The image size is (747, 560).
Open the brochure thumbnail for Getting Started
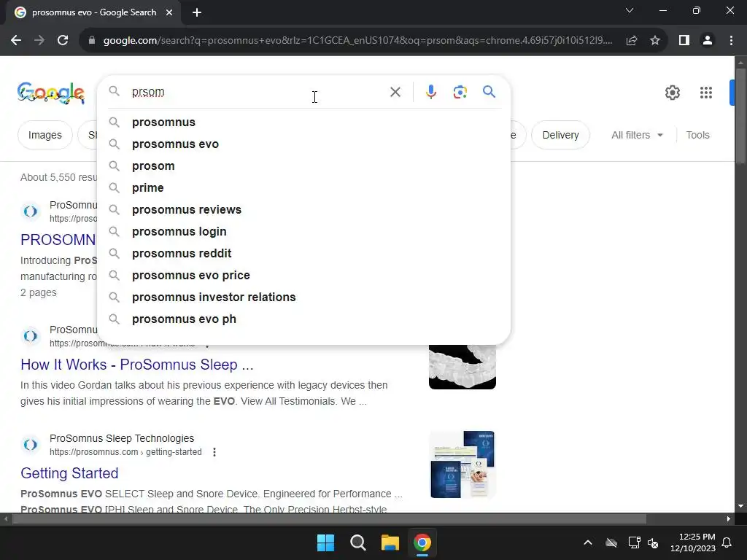[x=462, y=464]
